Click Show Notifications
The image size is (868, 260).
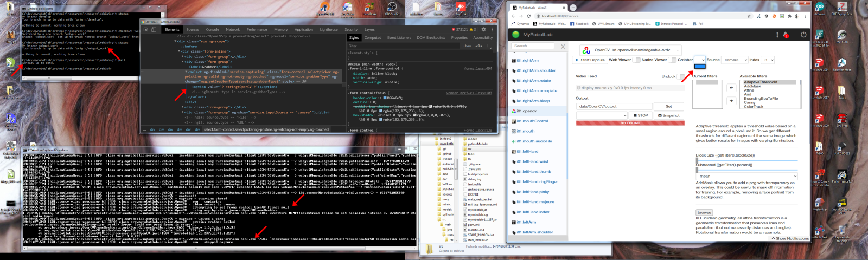pos(790,238)
